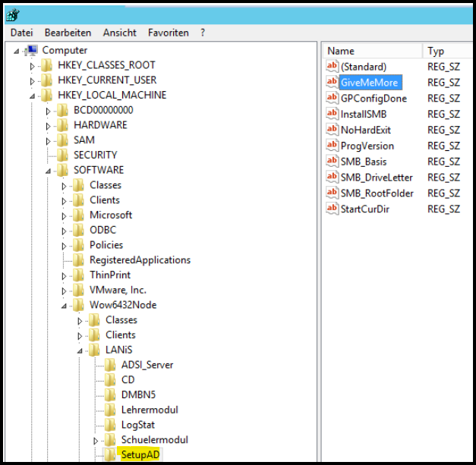Screen dimensions: 476x465
Task: Open the Favoriten menu
Action: (169, 33)
